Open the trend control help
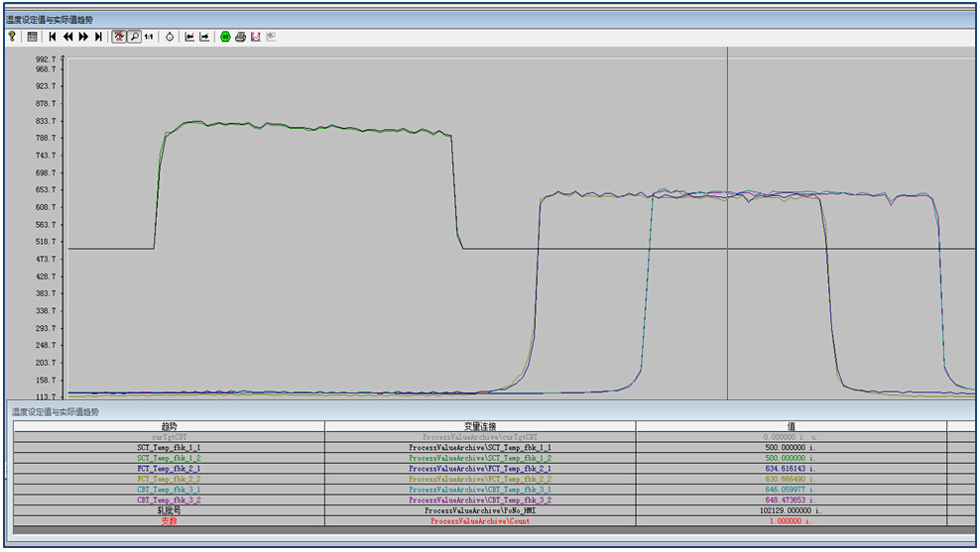Viewport: 980px width, 552px height. tap(12, 37)
